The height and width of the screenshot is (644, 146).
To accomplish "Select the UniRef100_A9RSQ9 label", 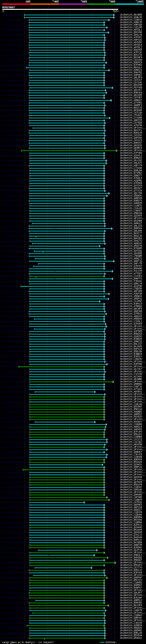I will (131, 25).
